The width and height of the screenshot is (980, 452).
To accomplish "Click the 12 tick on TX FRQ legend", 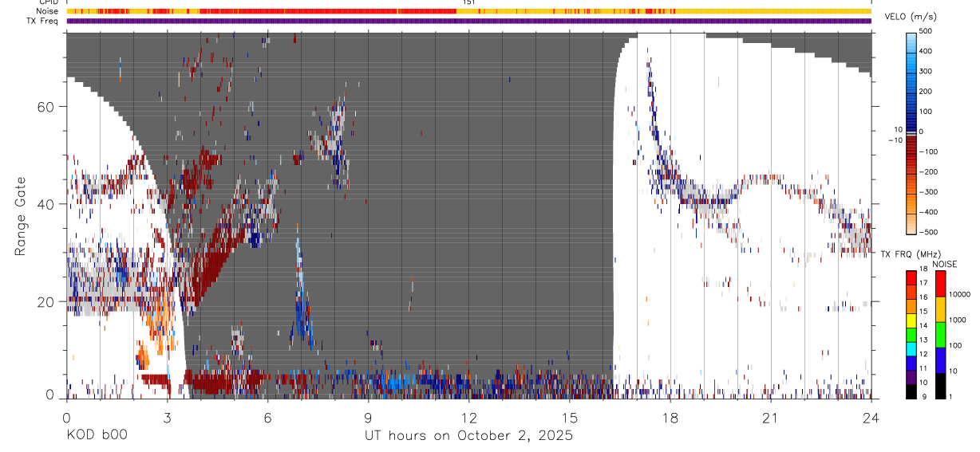I will click(x=925, y=353).
